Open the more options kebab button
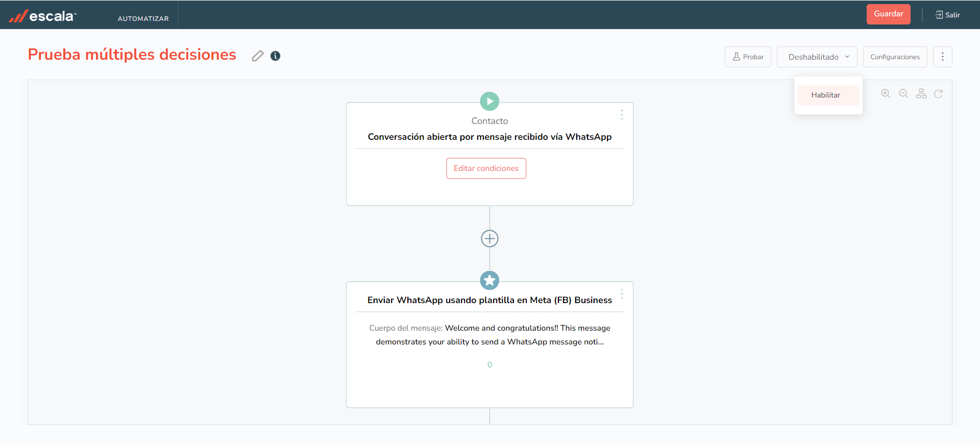980x447 pixels. click(x=942, y=57)
